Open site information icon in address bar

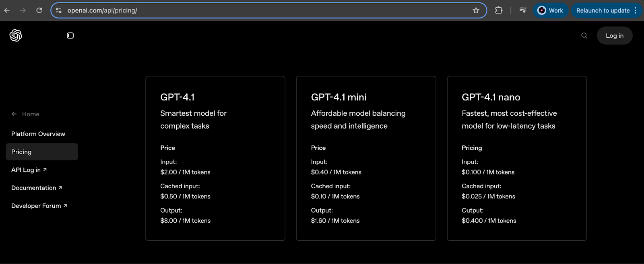pyautogui.click(x=59, y=10)
